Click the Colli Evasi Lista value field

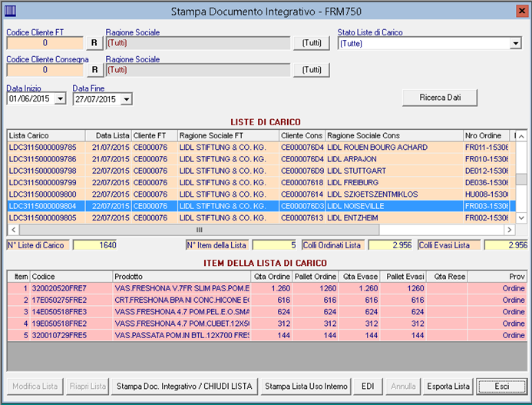[506, 245]
